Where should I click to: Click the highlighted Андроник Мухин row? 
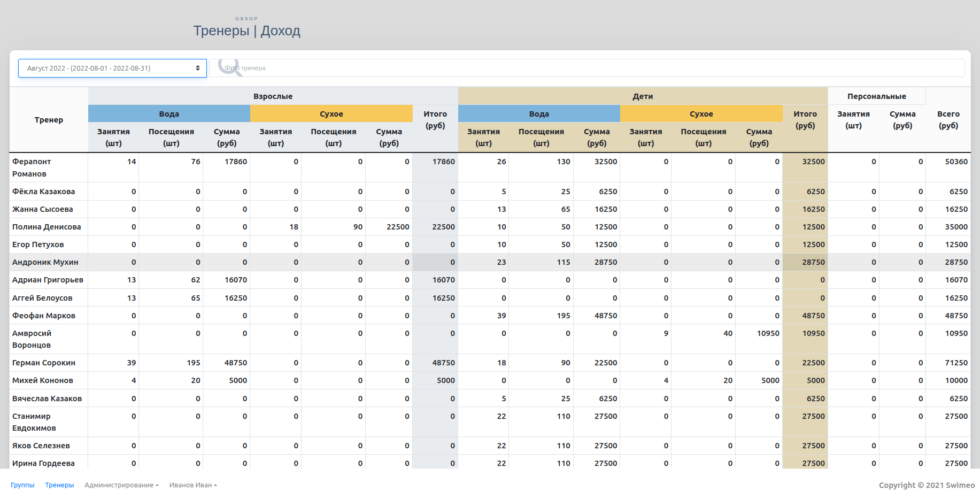(45, 262)
